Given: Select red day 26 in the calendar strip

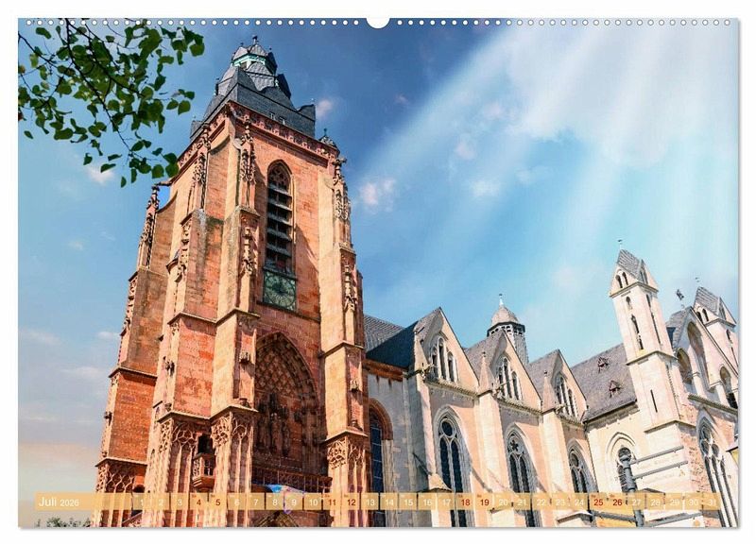Looking at the screenshot, I should click(618, 502).
